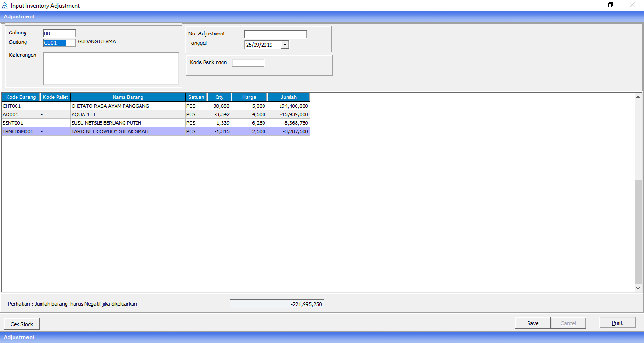Click the Kode Barang column header
This screenshot has height=343, width=644.
(x=21, y=97)
